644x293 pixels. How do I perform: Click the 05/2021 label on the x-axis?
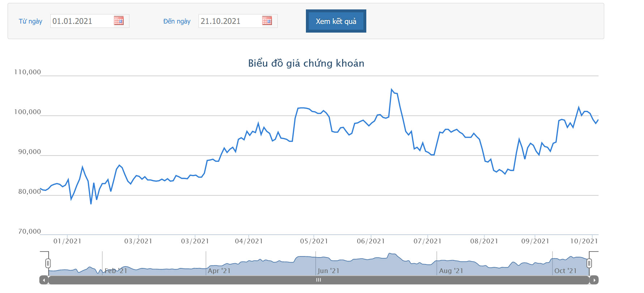(314, 241)
